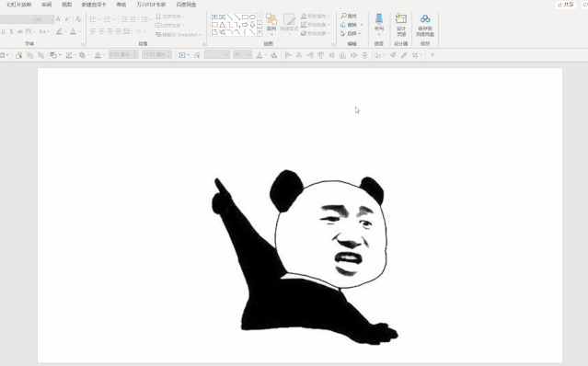Viewport: 588px width, 366px height.
Task: Open the 百度网盘 tab
Action: click(x=187, y=5)
